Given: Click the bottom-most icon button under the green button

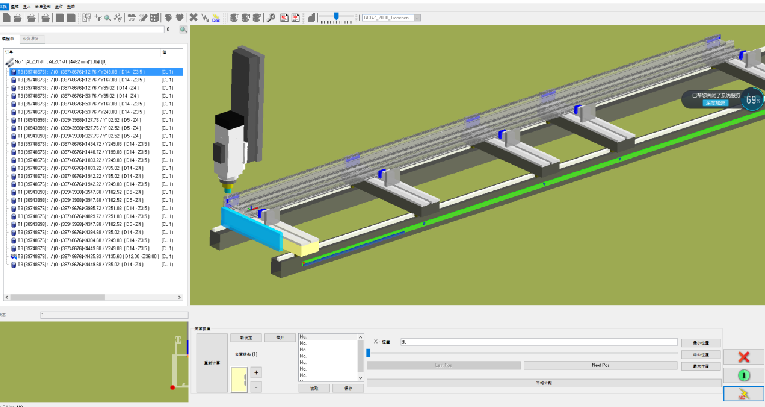Looking at the screenshot, I should point(743,394).
